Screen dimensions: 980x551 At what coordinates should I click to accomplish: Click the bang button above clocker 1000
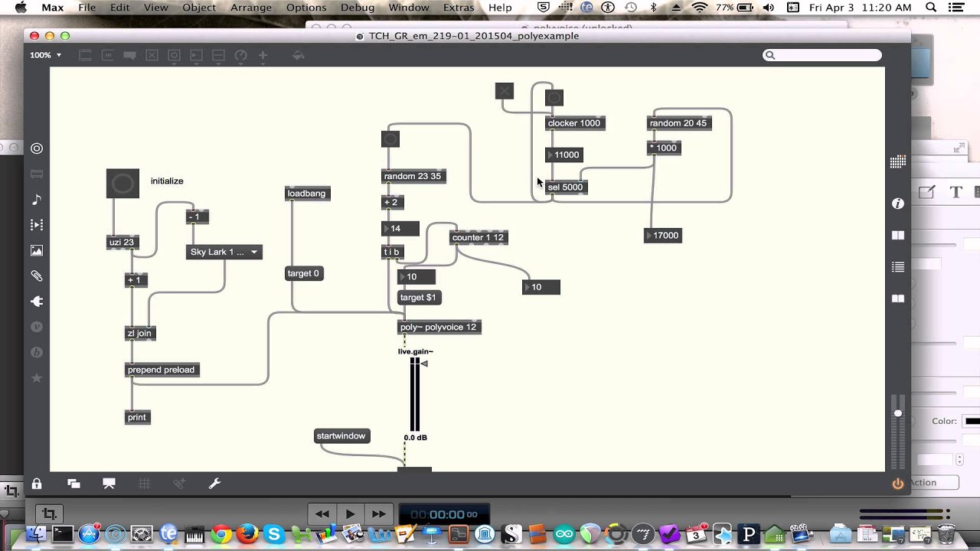point(554,97)
